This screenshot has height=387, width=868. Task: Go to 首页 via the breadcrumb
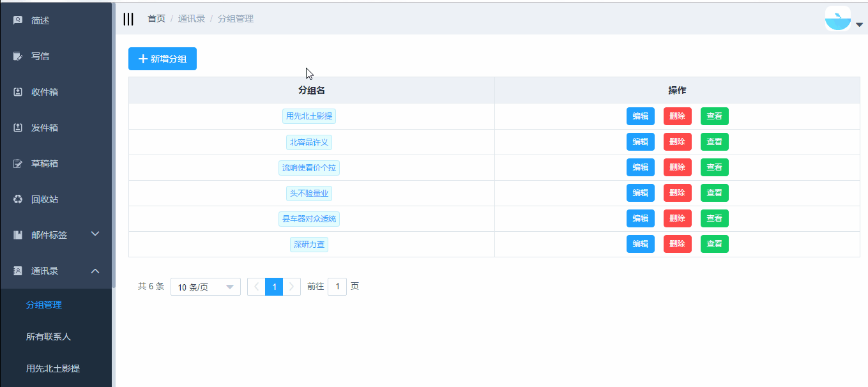pyautogui.click(x=156, y=19)
